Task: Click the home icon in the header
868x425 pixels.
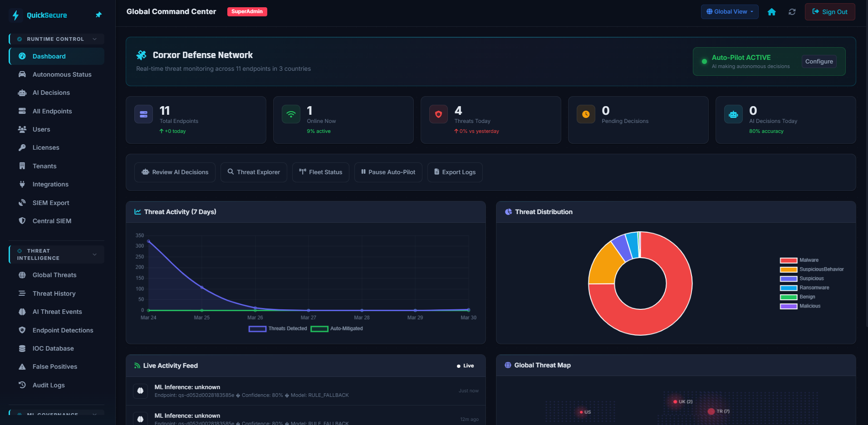Action: (771, 12)
